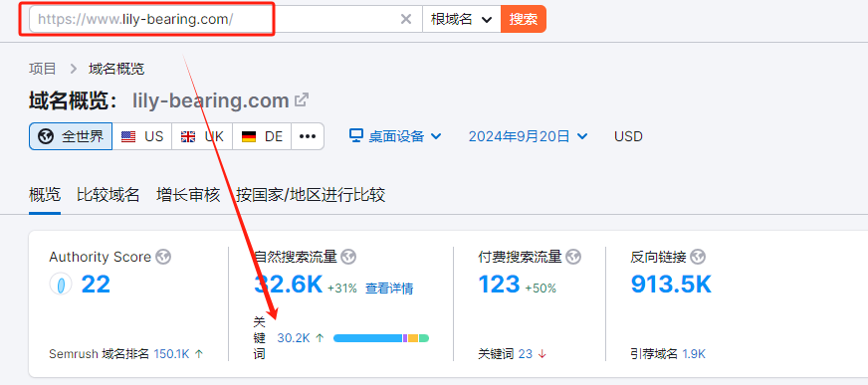Switch region to UK

click(x=202, y=136)
